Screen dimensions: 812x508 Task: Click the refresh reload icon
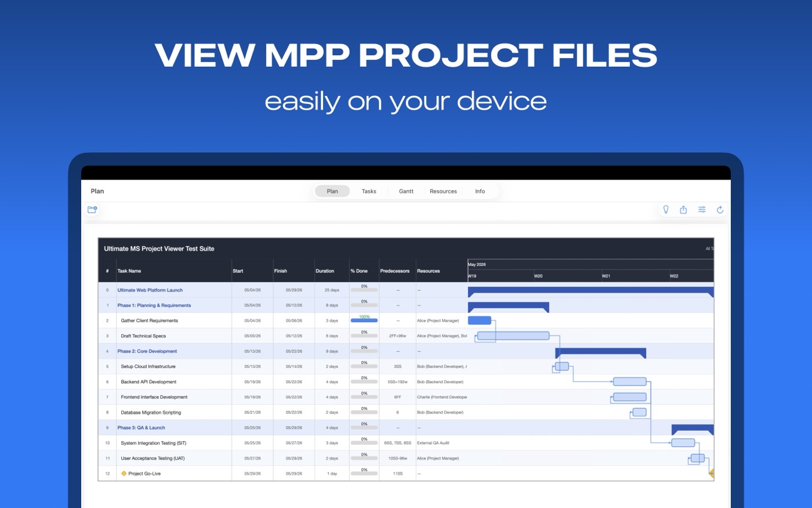click(x=720, y=210)
